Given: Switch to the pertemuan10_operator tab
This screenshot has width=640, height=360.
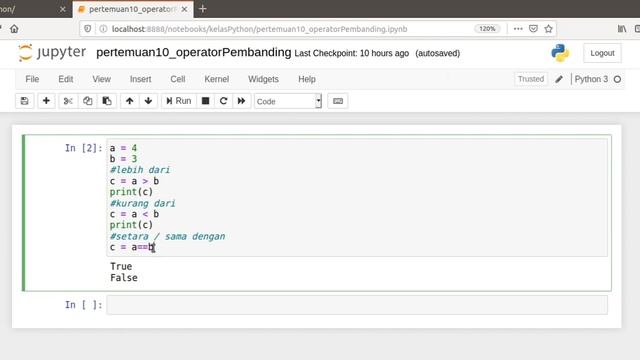Looking at the screenshot, I should [x=133, y=9].
